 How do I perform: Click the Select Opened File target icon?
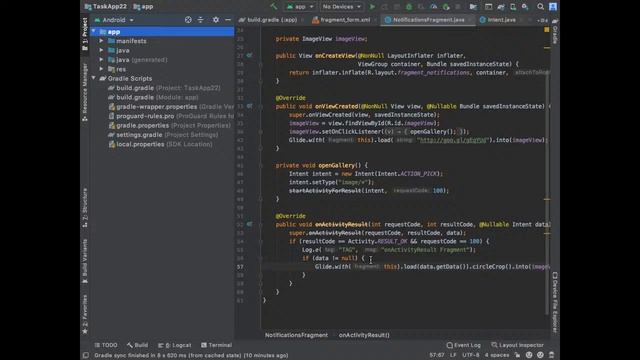click(x=188, y=20)
